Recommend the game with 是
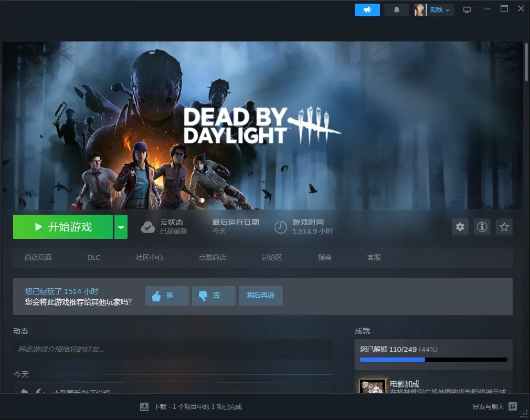Image resolution: width=530 pixels, height=420 pixels. [x=167, y=296]
